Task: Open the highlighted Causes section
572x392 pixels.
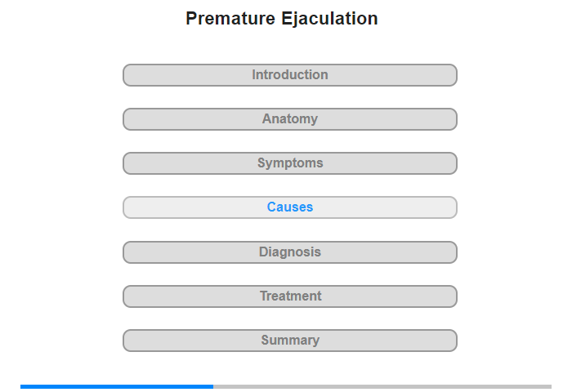Action: pyautogui.click(x=289, y=207)
